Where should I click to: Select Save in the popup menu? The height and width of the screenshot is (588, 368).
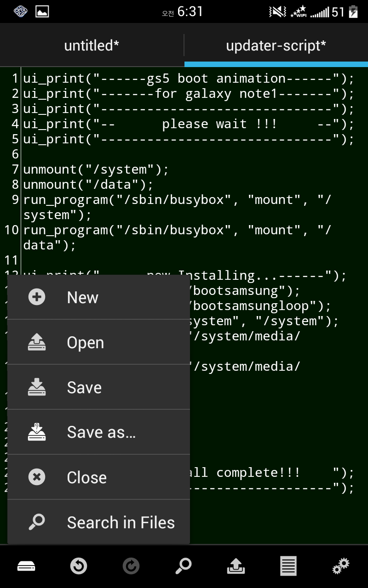click(84, 387)
